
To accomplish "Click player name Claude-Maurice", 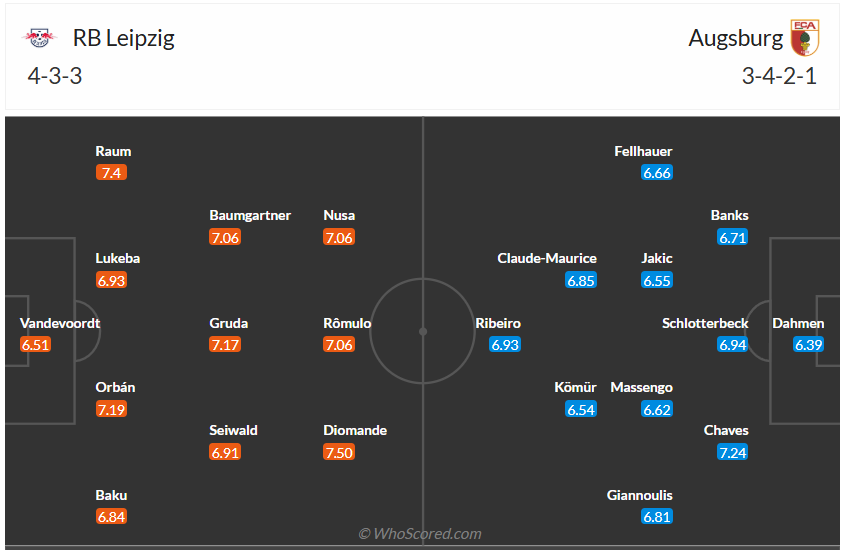I will [547, 258].
